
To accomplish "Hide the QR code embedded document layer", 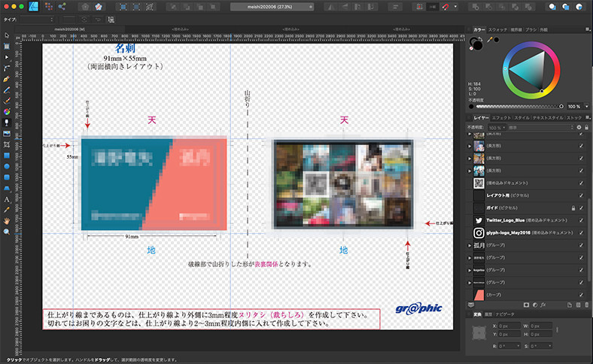I will click(581, 183).
